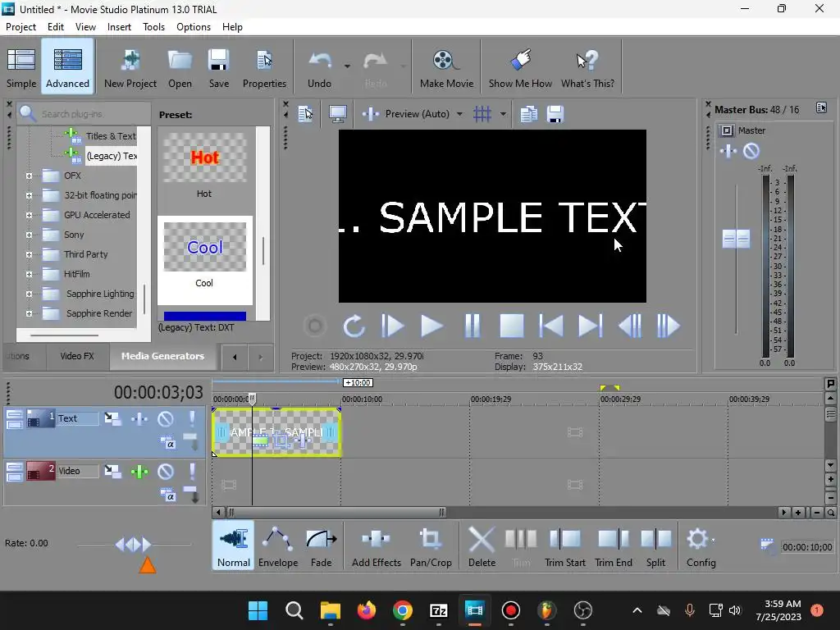Select the Fade tool
The width and height of the screenshot is (840, 630).
pyautogui.click(x=321, y=546)
